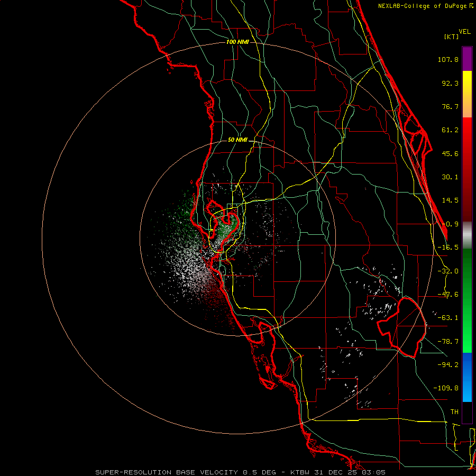Viewport: 476px width, 476px height.
Task: Click the 61.2 knots label
Action: (x=450, y=130)
